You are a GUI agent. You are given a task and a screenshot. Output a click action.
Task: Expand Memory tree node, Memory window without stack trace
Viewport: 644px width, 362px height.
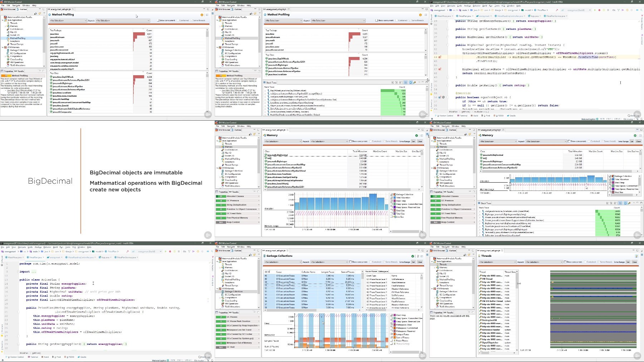(x=220, y=147)
